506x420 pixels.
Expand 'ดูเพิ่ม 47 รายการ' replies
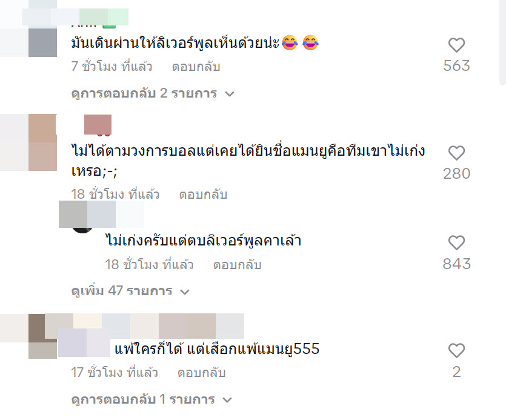click(130, 291)
